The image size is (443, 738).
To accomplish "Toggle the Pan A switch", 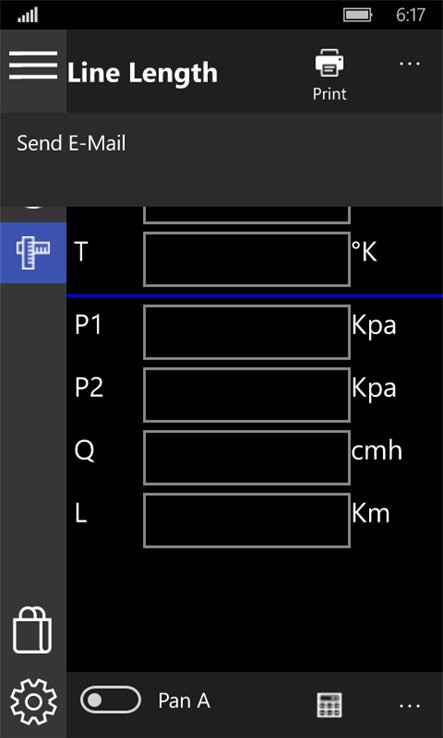I will 111,700.
